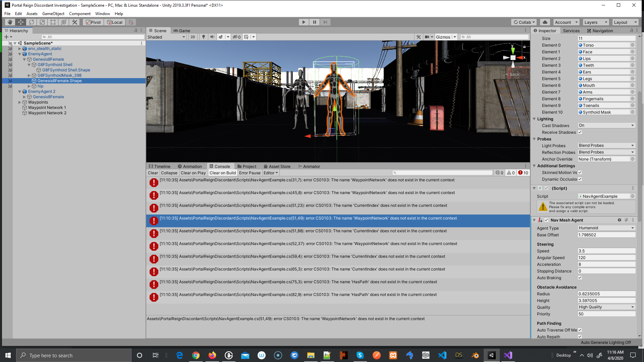
Task: Click the console Clear button
Action: (x=153, y=173)
